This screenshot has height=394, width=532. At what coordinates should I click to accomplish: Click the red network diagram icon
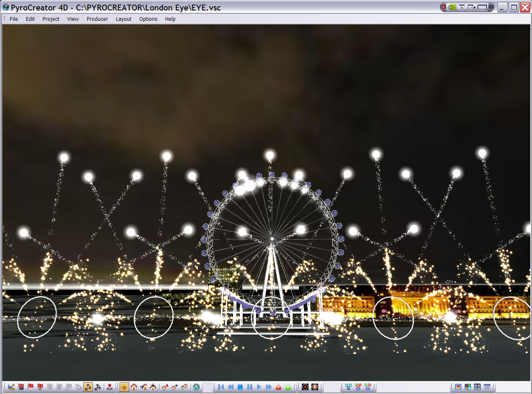pos(358,387)
